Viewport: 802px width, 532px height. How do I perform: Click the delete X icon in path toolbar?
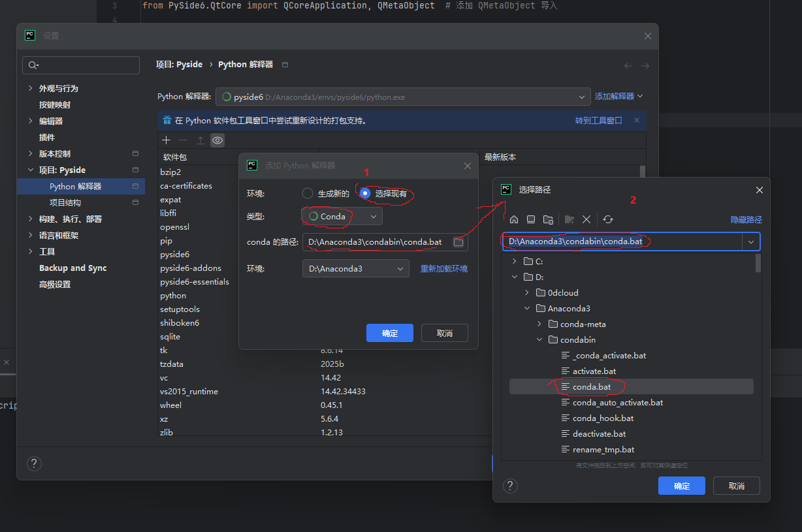click(x=586, y=219)
